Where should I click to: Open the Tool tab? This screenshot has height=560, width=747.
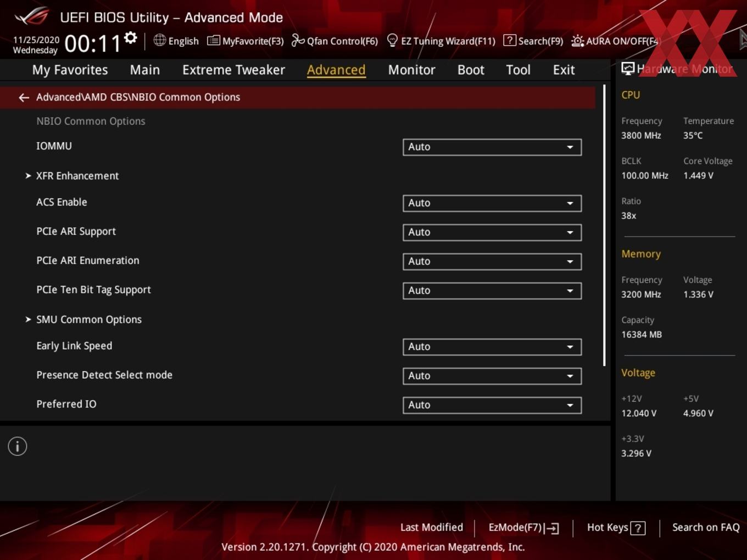point(518,70)
